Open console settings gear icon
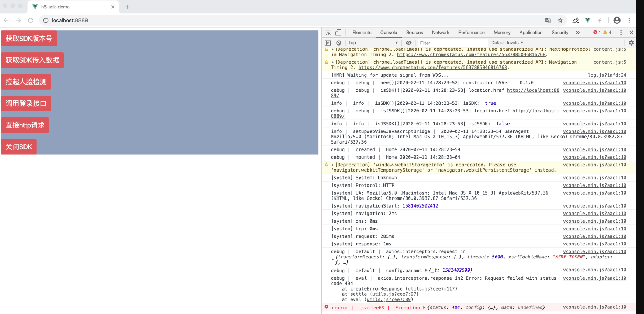 tap(631, 43)
